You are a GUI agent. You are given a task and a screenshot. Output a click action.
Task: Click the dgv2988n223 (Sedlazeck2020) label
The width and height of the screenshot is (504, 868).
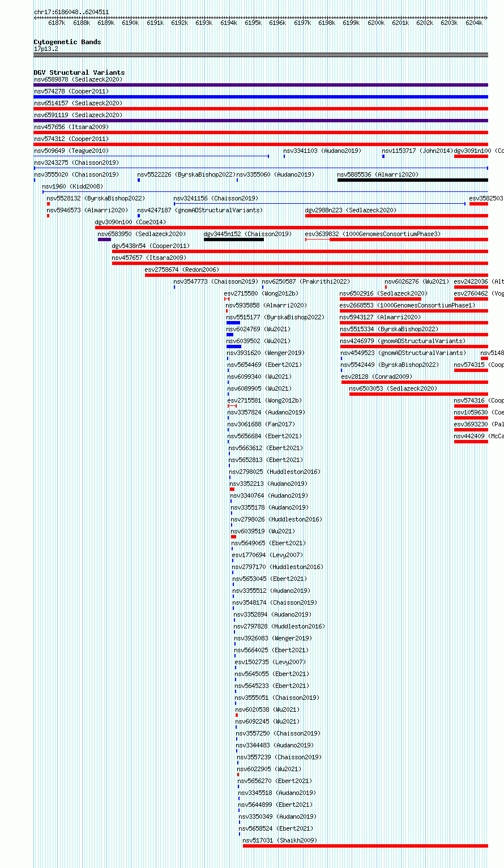point(351,211)
